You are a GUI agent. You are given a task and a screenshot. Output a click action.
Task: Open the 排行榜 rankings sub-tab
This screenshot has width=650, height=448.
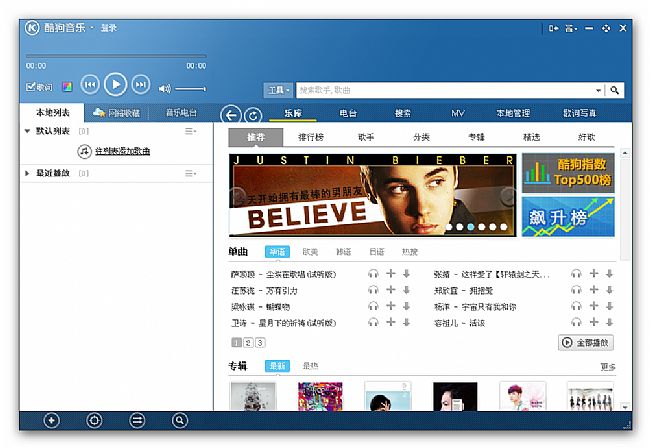[310, 137]
